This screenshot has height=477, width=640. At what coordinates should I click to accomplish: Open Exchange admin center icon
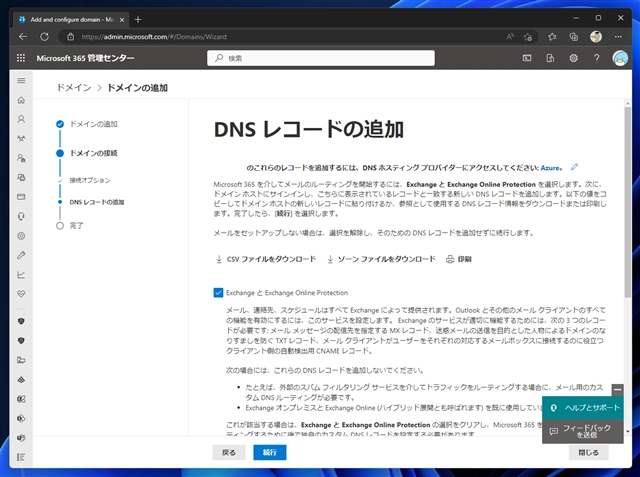[x=21, y=399]
